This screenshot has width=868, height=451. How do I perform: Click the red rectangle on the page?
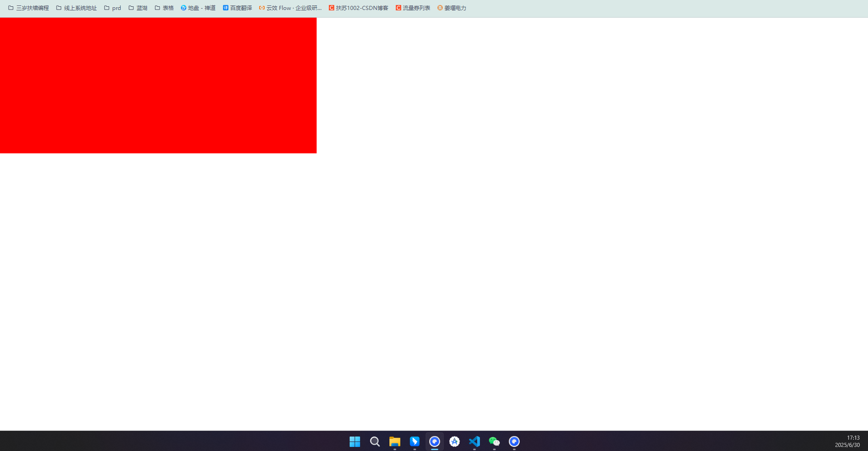point(158,85)
